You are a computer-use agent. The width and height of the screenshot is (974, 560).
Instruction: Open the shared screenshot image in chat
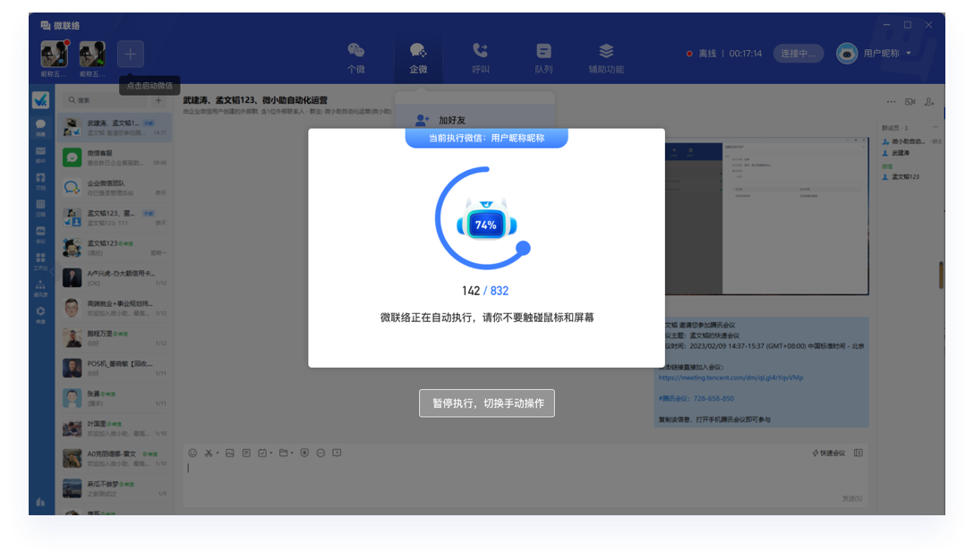pyautogui.click(x=766, y=216)
